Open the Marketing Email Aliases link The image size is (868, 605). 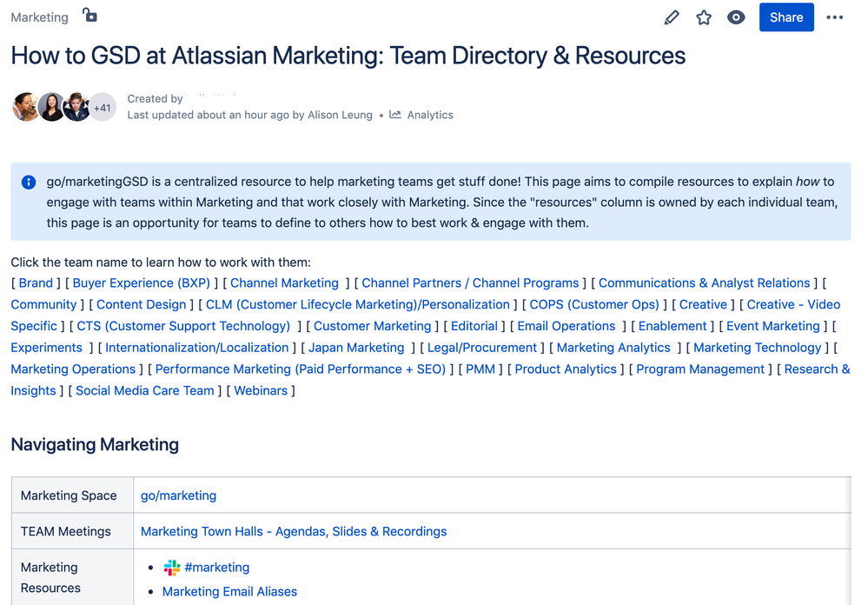[x=229, y=592]
